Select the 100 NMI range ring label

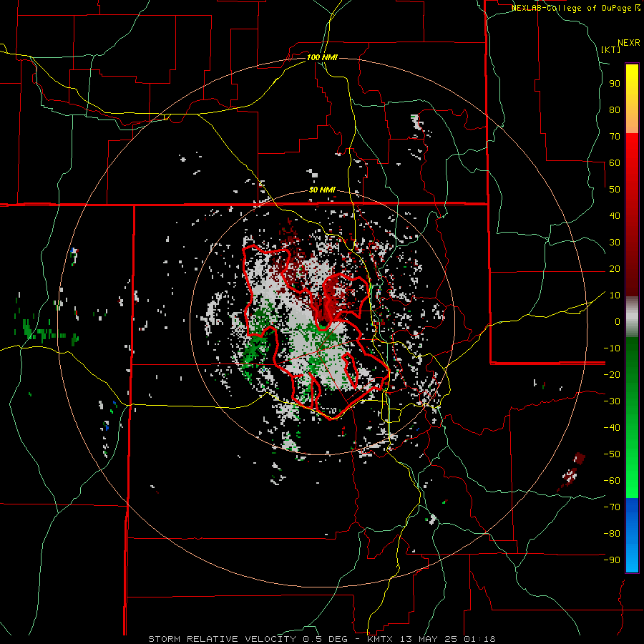coord(322,57)
